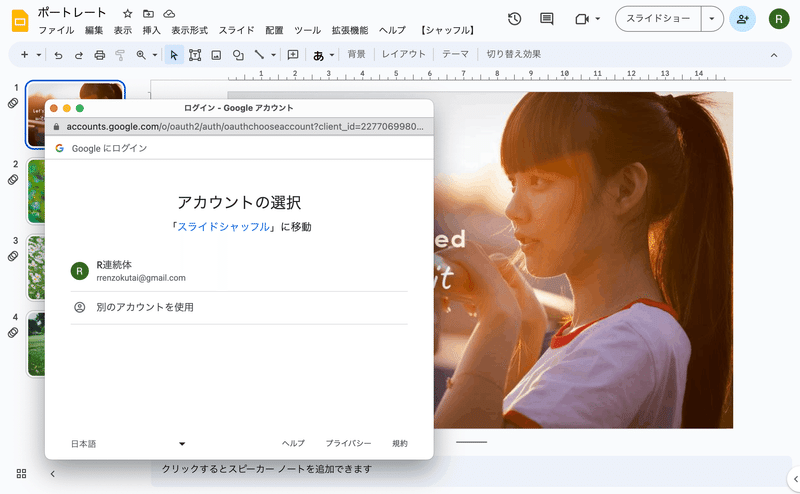This screenshot has width=800, height=494.
Task: Click the レイアウト toolbar button
Action: (x=404, y=54)
